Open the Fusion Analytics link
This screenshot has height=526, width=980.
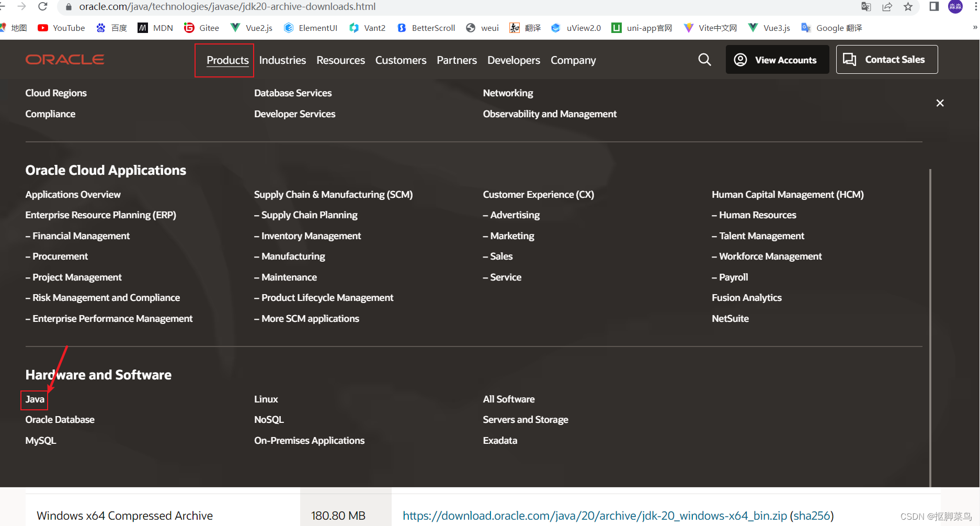coord(746,298)
